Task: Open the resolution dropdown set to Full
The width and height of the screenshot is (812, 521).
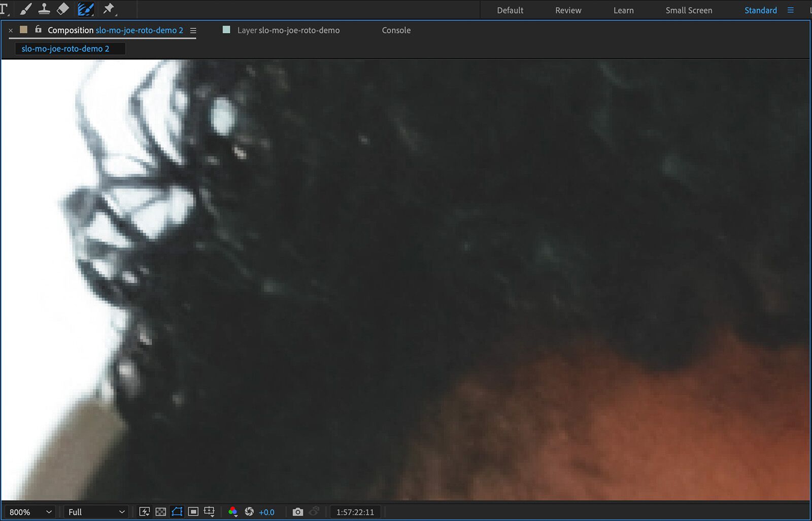Action: click(x=95, y=512)
